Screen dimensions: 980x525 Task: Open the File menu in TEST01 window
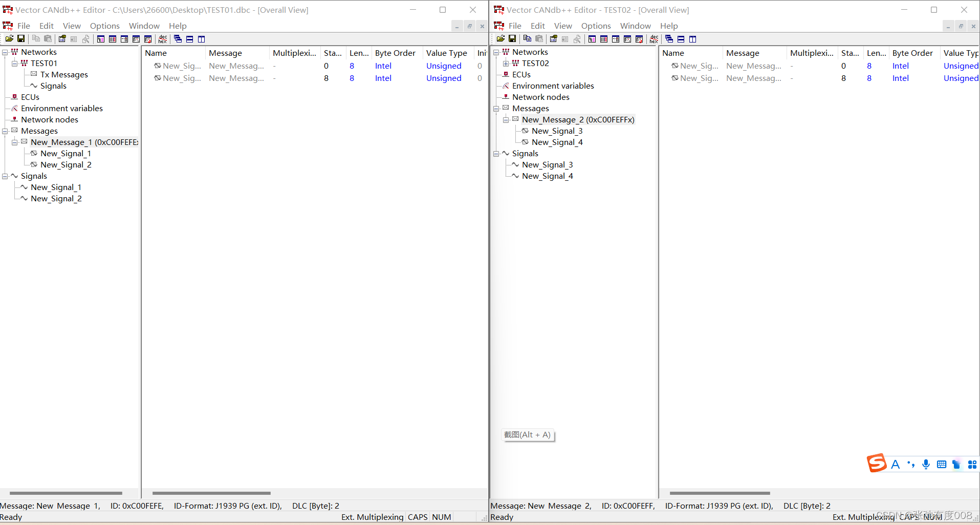pyautogui.click(x=24, y=26)
